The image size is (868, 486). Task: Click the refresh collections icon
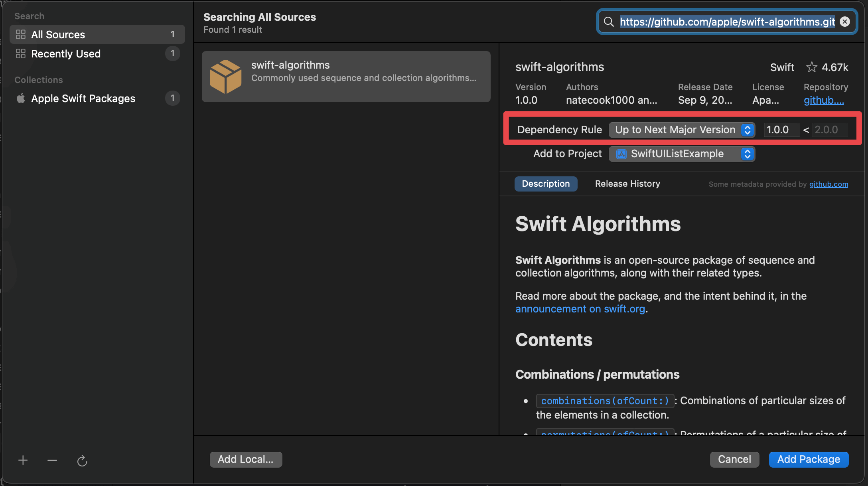(x=82, y=461)
